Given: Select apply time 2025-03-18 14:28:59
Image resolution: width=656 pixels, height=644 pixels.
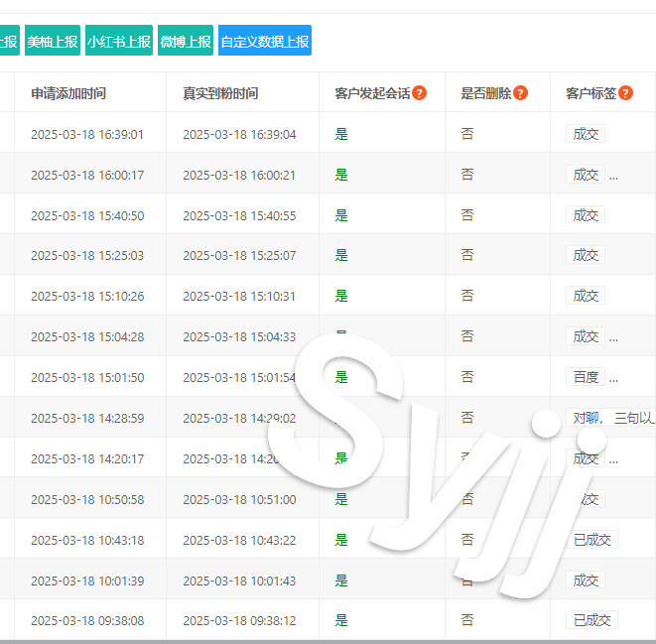Looking at the screenshot, I should pyautogui.click(x=87, y=418).
